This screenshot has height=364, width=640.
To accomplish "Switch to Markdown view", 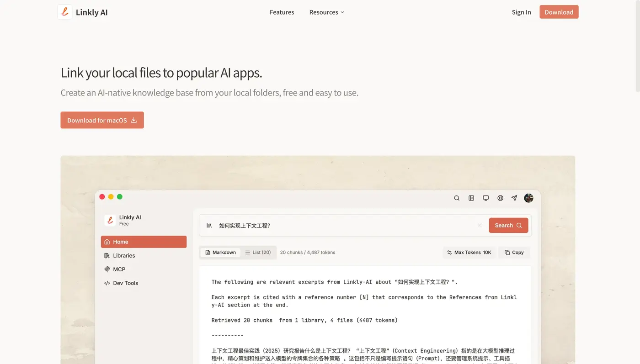I will tap(220, 252).
